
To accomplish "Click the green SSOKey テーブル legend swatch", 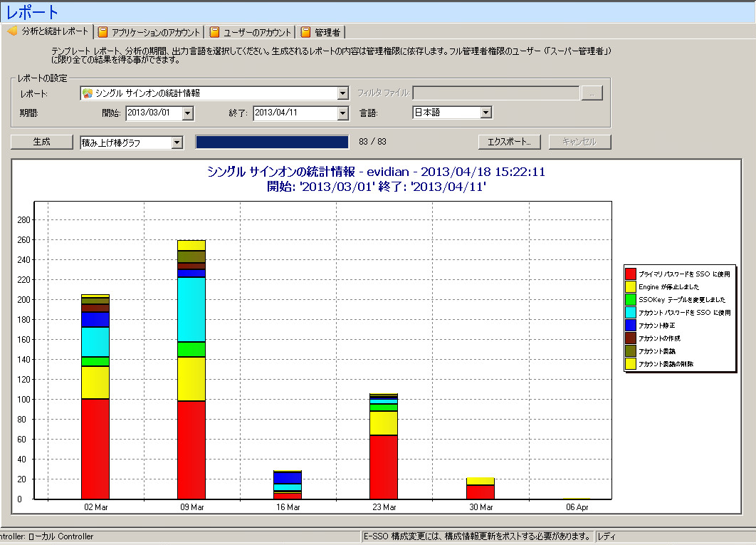I will tap(630, 299).
